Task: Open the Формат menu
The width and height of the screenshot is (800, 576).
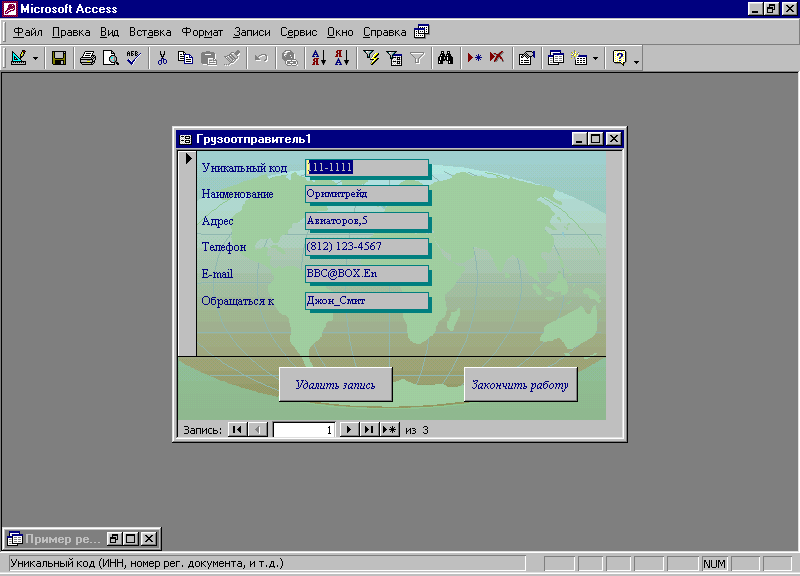Action: pyautogui.click(x=202, y=32)
